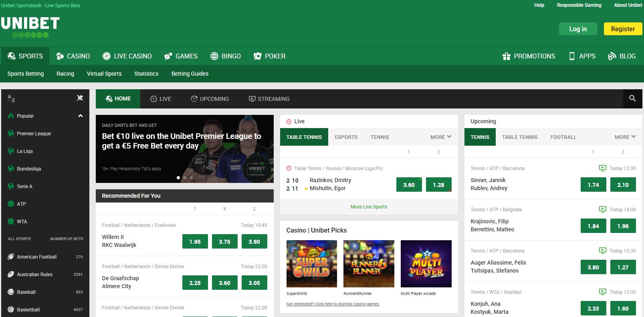Open About Unibet link
644x317 pixels.
[x=628, y=5]
